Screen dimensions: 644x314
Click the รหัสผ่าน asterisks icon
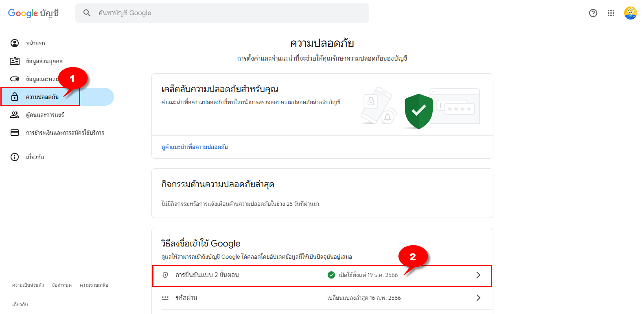pos(165,298)
